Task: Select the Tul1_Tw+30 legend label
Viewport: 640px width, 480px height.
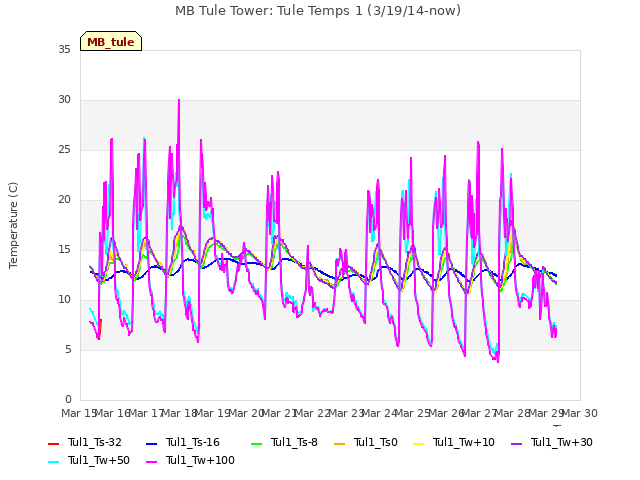Action: [562, 442]
